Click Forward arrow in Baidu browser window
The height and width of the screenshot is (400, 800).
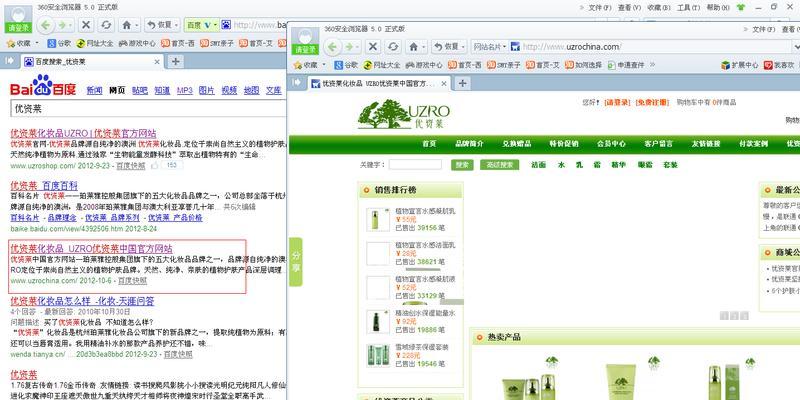[63, 25]
